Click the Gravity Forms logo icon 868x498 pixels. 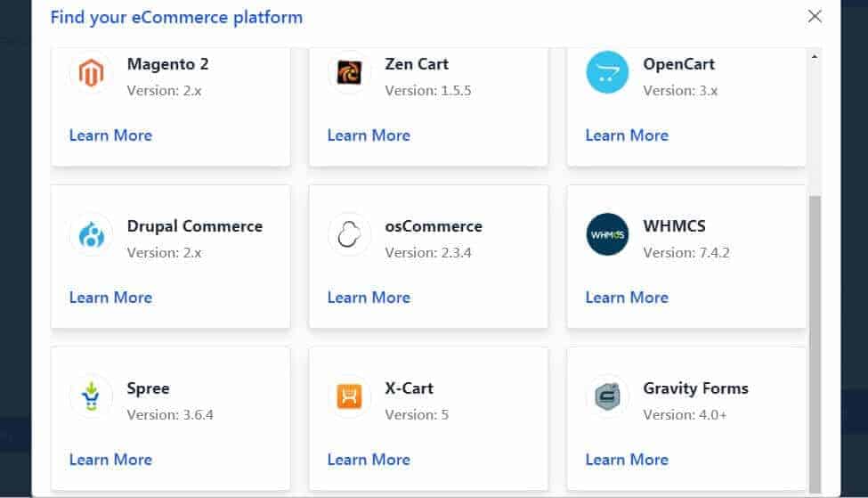(607, 396)
